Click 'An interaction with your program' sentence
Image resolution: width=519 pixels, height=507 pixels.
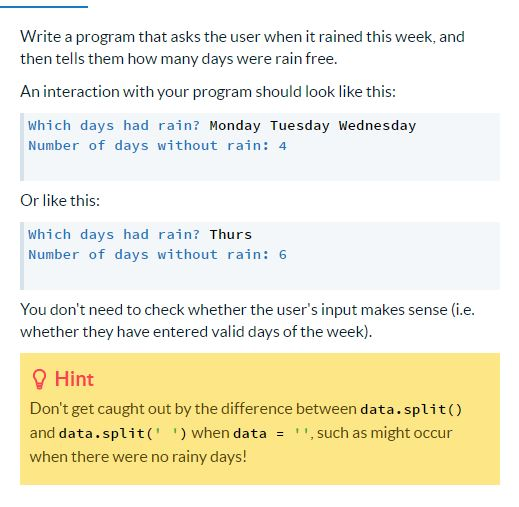point(208,92)
